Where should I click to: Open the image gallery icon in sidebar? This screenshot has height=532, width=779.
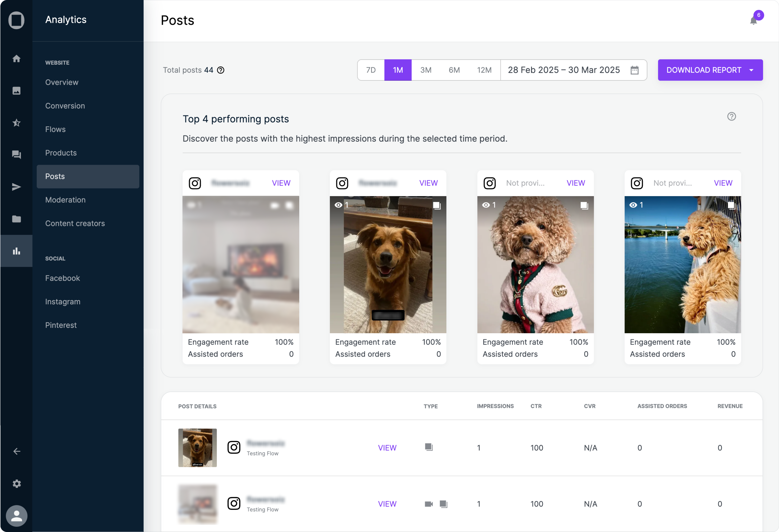[16, 91]
